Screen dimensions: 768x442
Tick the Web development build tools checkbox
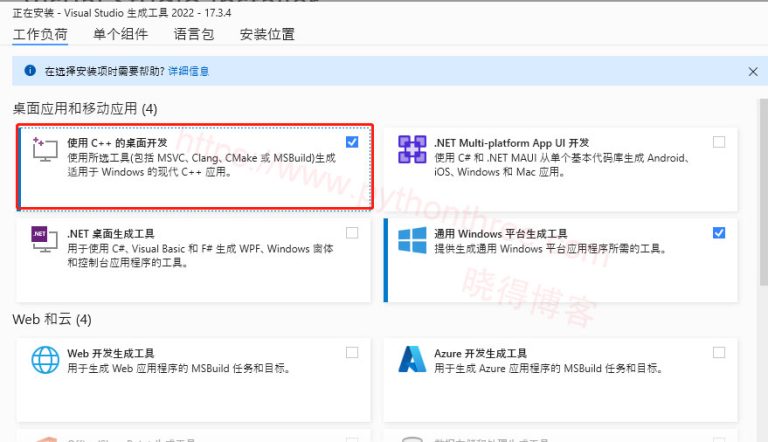point(352,352)
